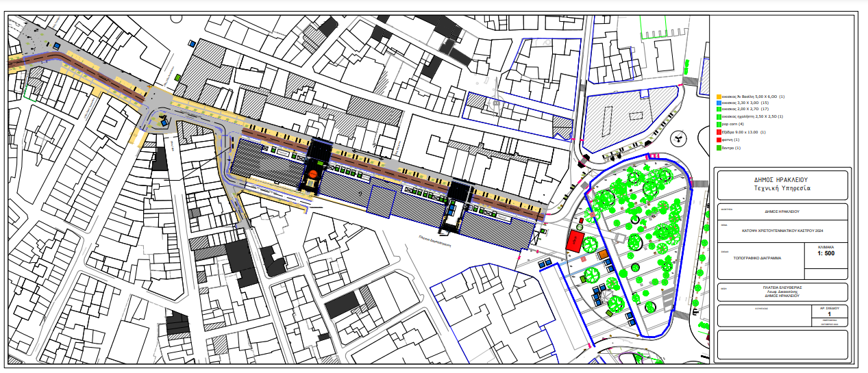Viewport: 868px width, 373px height.
Task: Click the green pop corn legend swatch
Action: pos(719,124)
